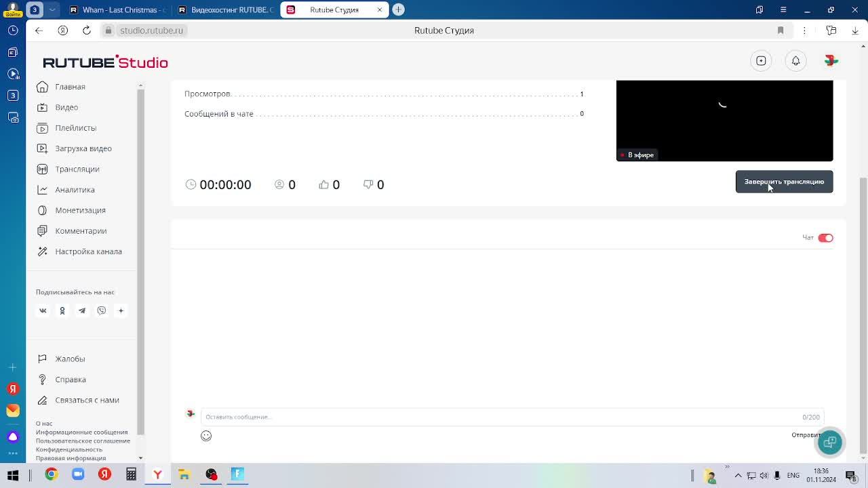Open VK social link
Screen dimensions: 868x488
tap(43, 310)
